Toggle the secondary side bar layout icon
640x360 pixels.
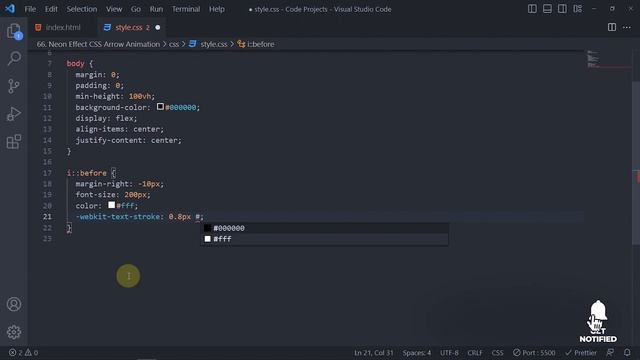tap(562, 9)
